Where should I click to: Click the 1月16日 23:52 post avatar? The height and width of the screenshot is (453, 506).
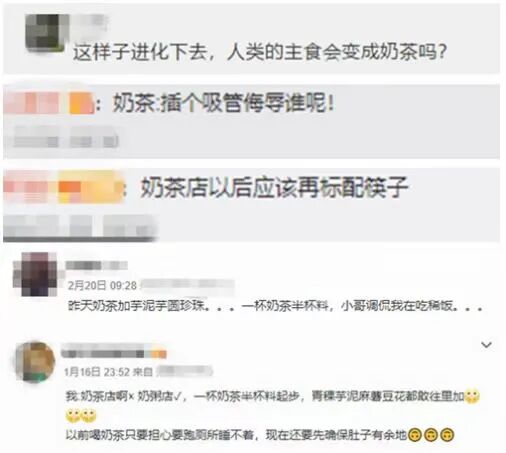click(x=35, y=361)
